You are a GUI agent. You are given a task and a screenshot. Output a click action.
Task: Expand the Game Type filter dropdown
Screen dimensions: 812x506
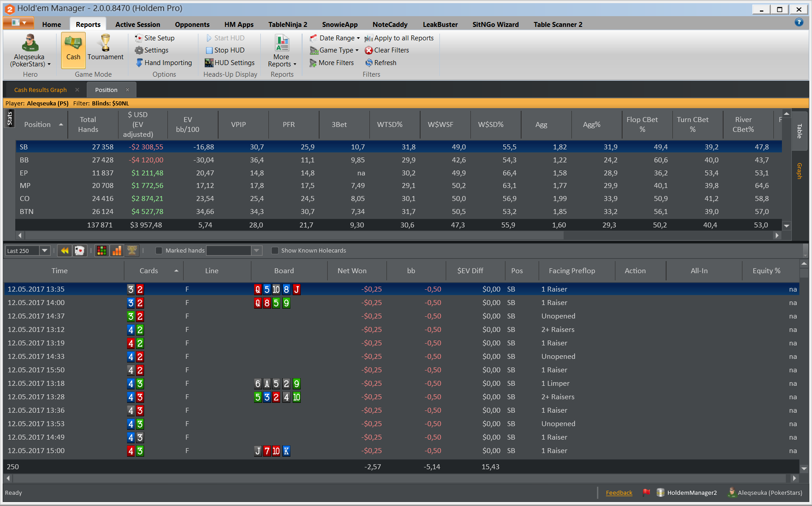click(334, 50)
